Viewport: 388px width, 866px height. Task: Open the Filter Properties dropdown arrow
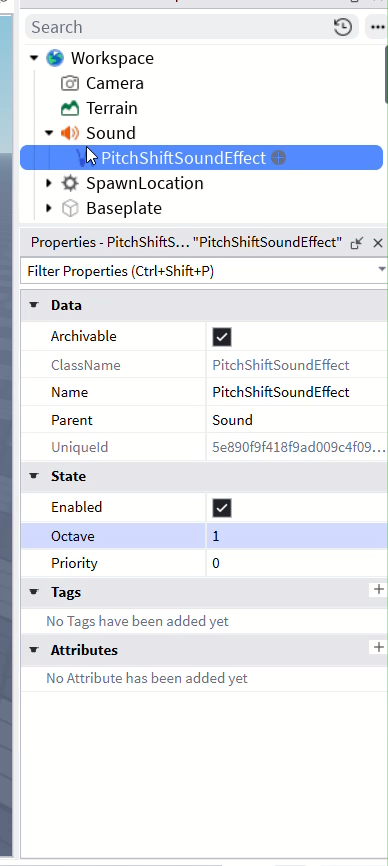pyautogui.click(x=381, y=270)
